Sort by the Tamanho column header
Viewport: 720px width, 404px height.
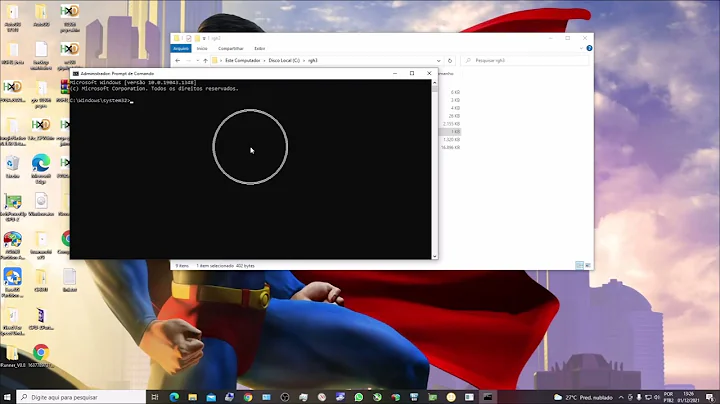[446, 73]
